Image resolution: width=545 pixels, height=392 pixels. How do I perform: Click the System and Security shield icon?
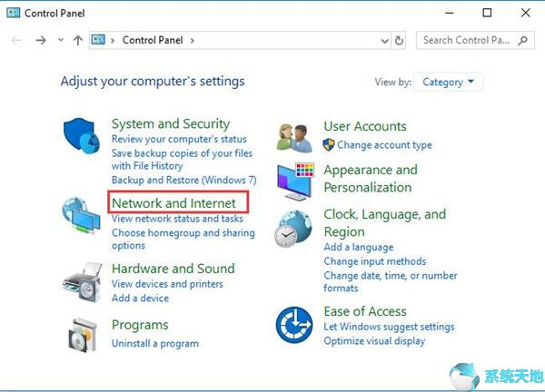click(82, 137)
